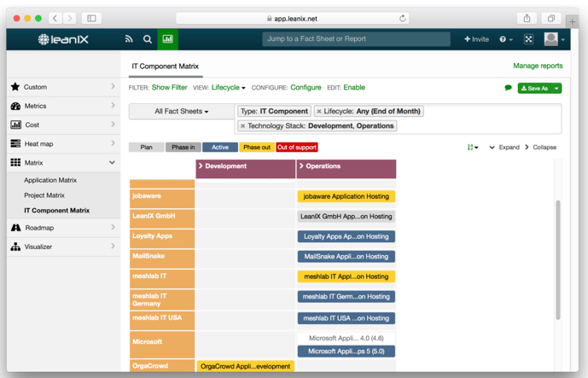This screenshot has width=588, height=378.
Task: Reload the page
Action: 402,19
